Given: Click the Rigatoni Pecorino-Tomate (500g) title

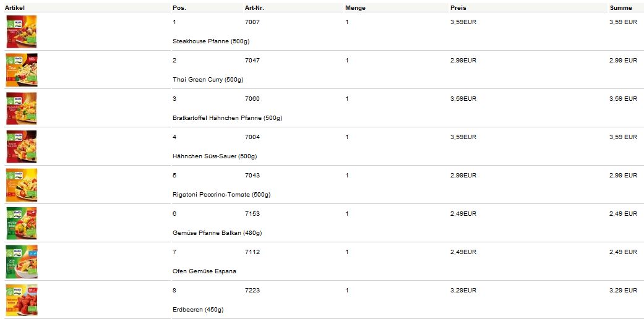Looking at the screenshot, I should [x=221, y=195].
